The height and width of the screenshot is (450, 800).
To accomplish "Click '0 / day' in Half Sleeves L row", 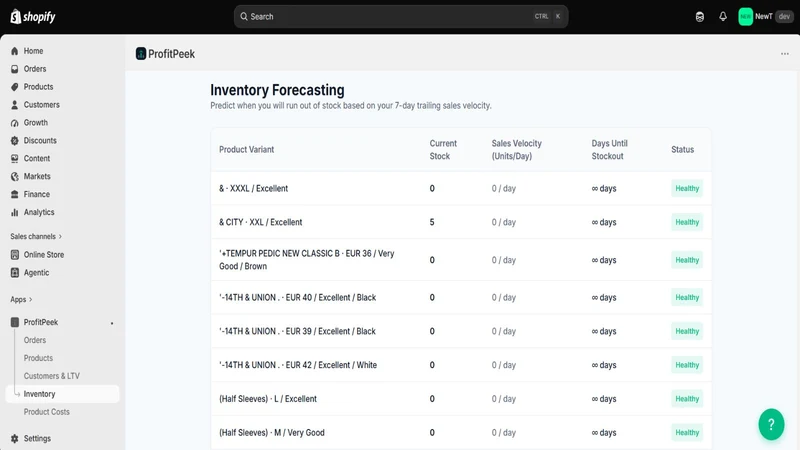I will 504,398.
